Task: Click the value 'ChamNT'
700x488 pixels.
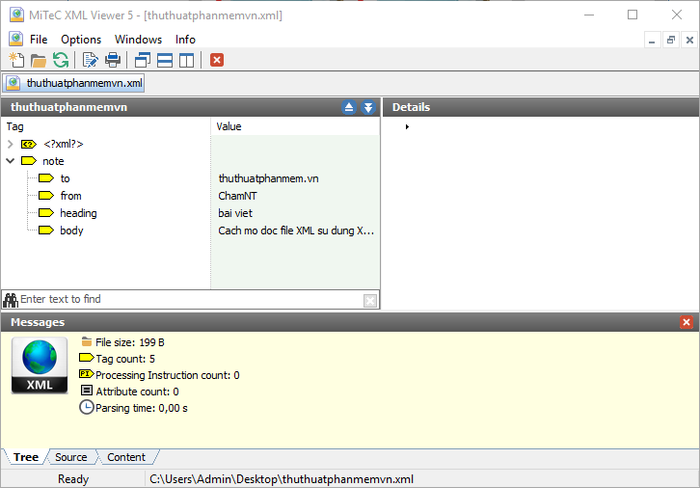Action: pyautogui.click(x=238, y=196)
